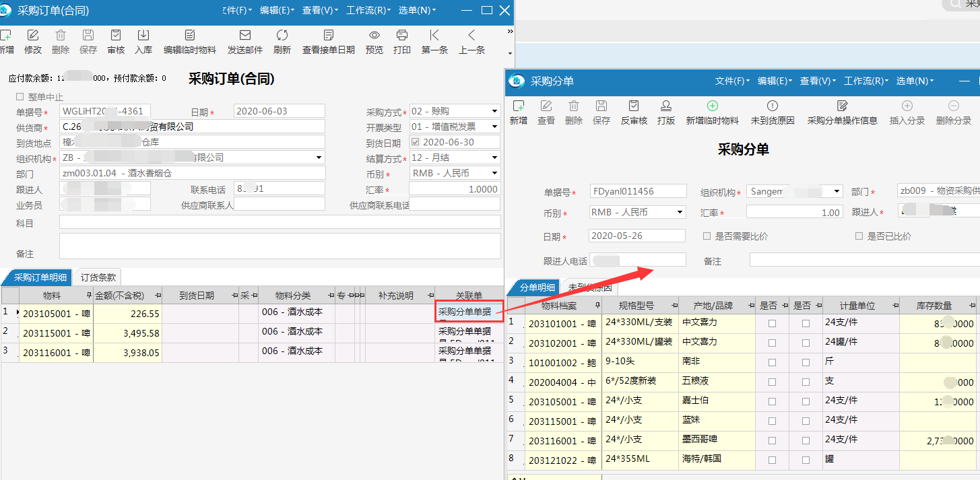Tick the 整单中止 checkbox
This screenshot has height=480, width=980.
pos(20,97)
